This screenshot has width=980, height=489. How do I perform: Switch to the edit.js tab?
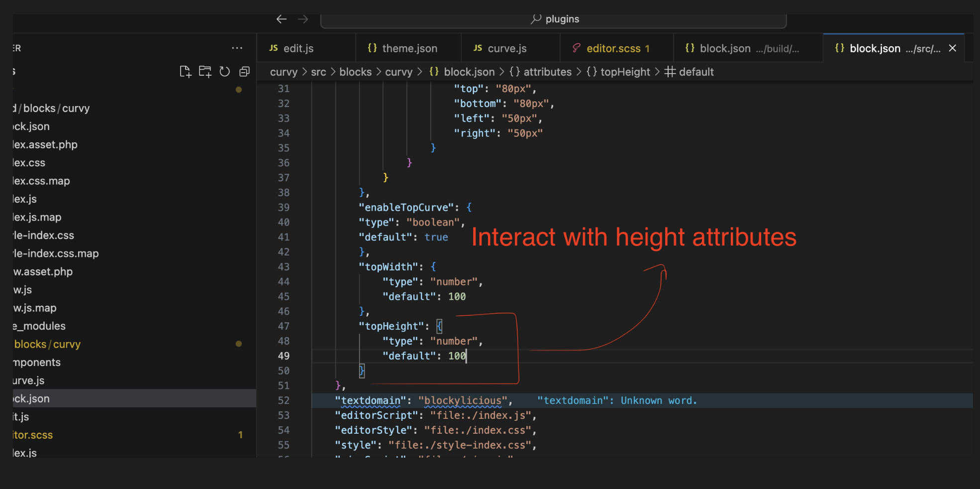(x=306, y=48)
